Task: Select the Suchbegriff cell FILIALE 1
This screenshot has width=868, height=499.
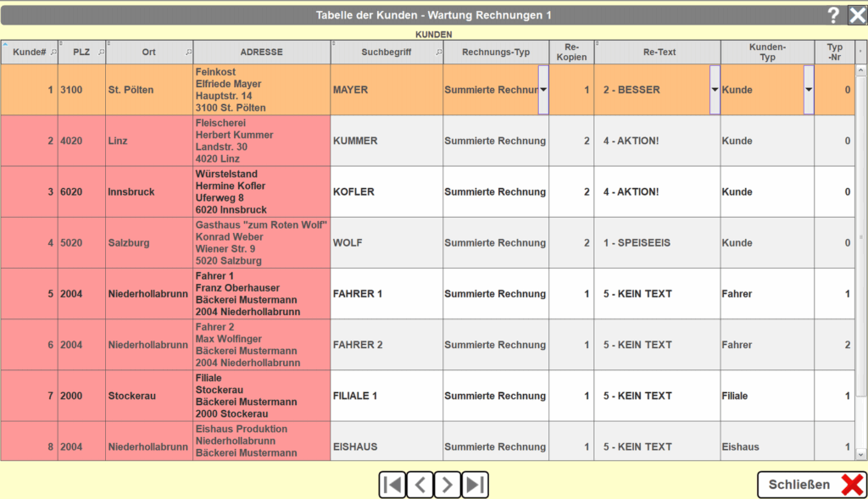Action: pos(387,396)
